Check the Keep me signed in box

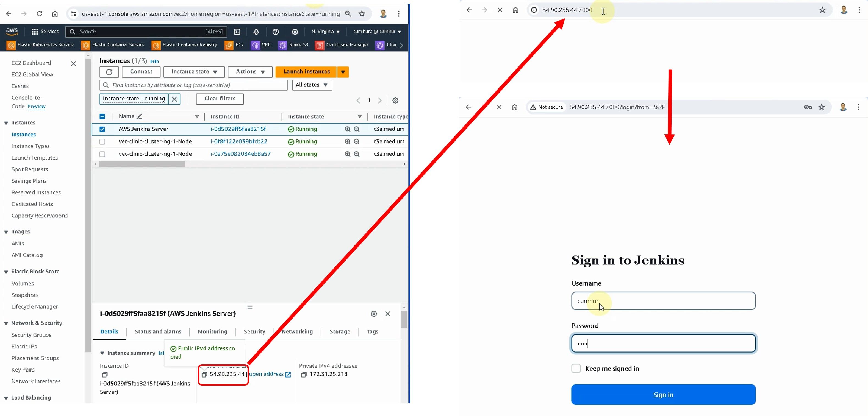576,368
